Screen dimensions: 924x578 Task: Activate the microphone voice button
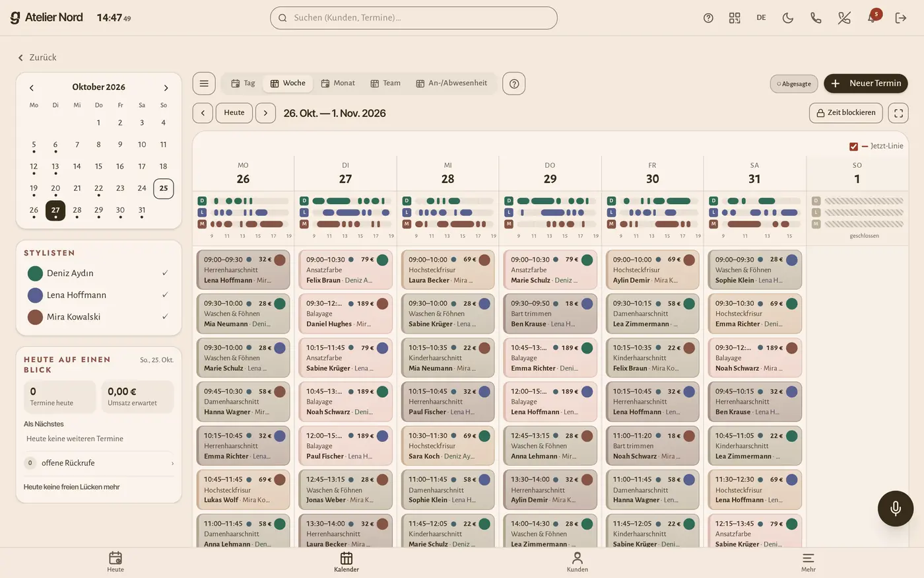point(896,508)
